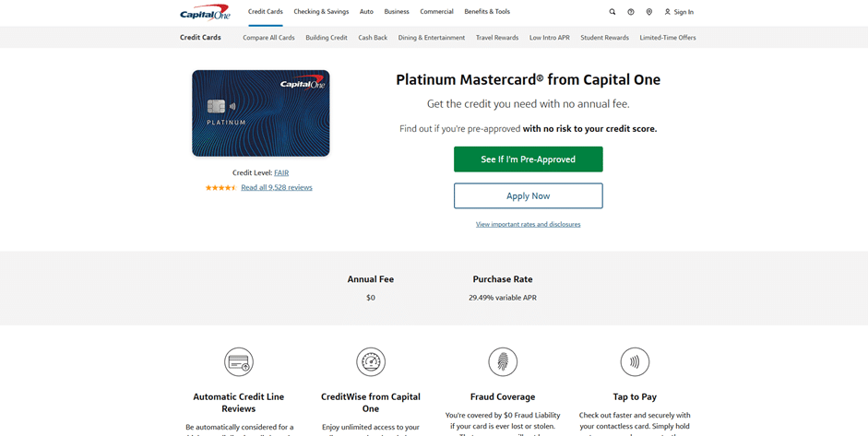Viewport: 868px width, 436px height.
Task: Click the Tap to Pay title
Action: [635, 396]
